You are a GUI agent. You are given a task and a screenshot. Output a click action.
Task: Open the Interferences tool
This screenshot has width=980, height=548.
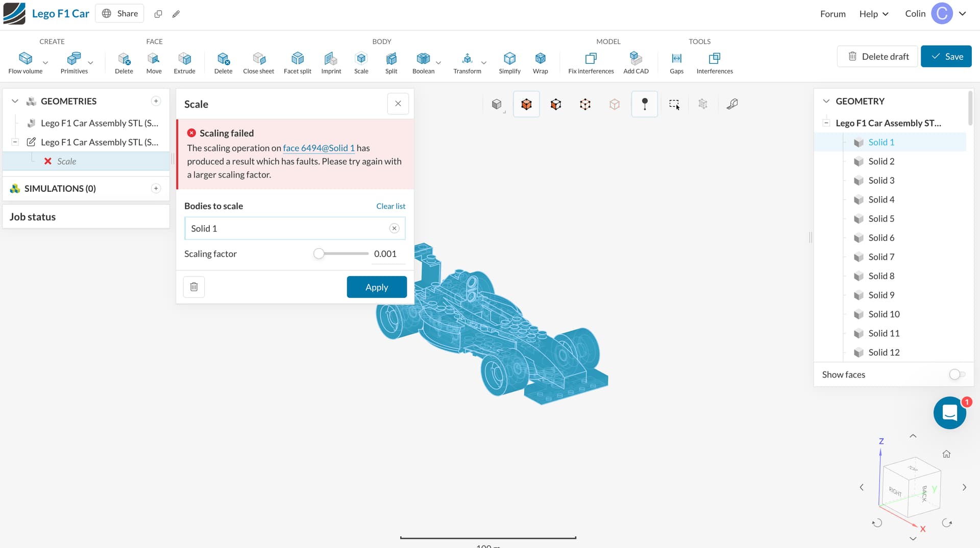715,62
